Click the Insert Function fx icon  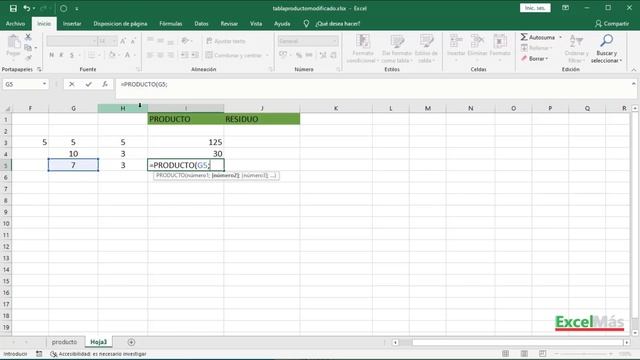105,84
